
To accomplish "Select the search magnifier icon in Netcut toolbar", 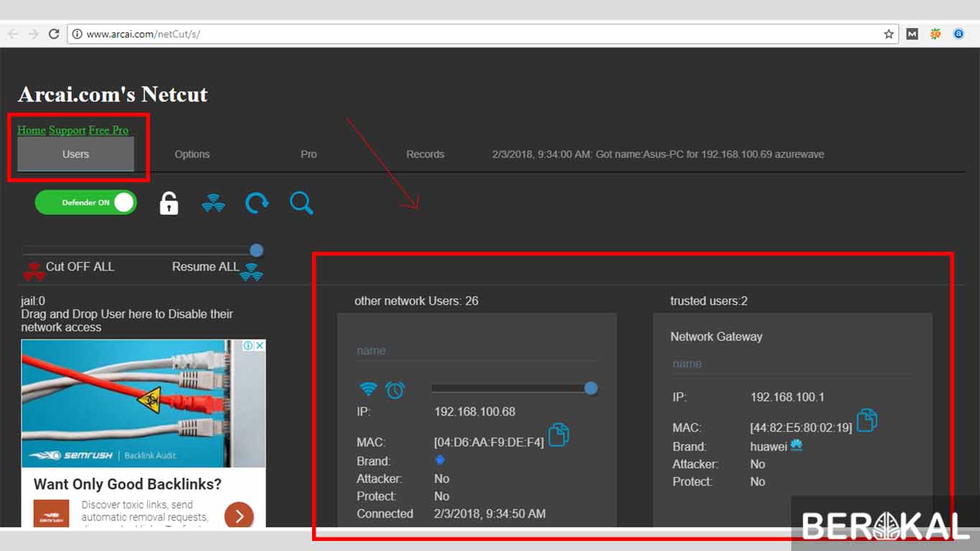I will tap(301, 203).
